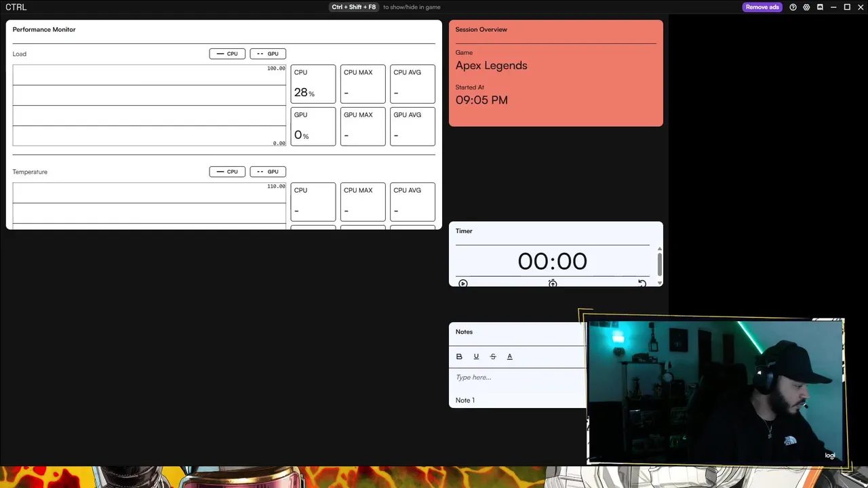The width and height of the screenshot is (868, 488).
Task: Reset the timer with the undo arrow icon
Action: click(x=642, y=283)
